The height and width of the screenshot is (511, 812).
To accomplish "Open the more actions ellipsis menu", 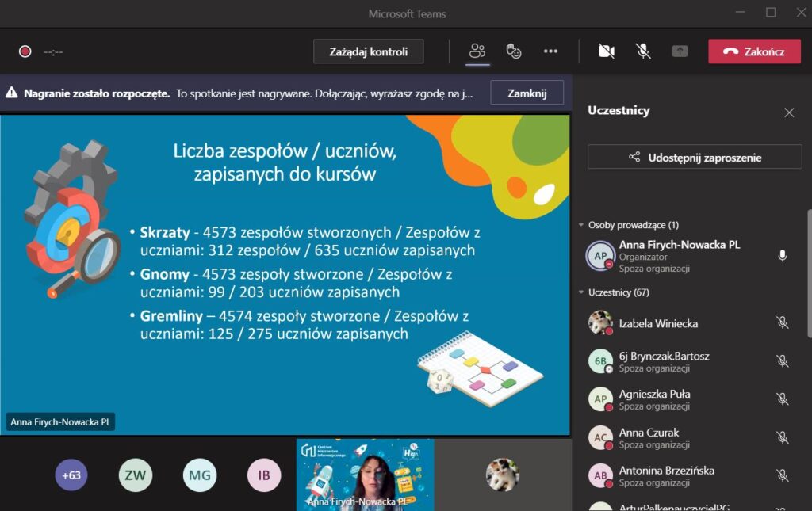I will (550, 51).
